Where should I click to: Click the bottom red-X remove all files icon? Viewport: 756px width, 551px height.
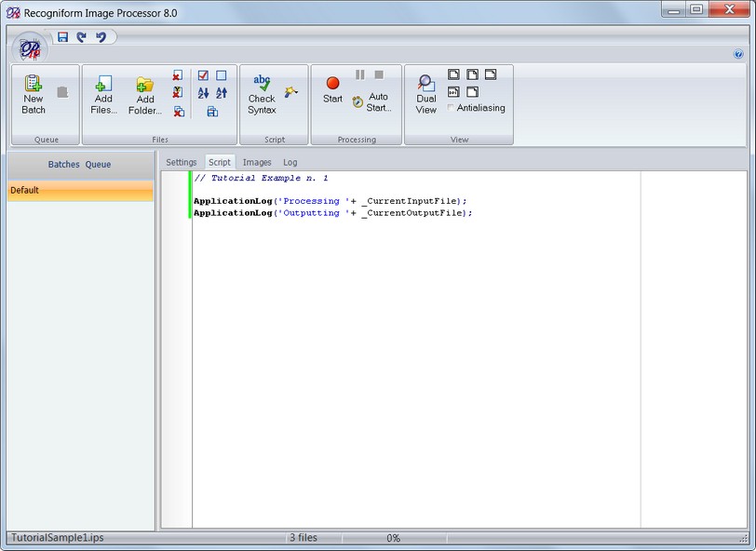pos(179,112)
